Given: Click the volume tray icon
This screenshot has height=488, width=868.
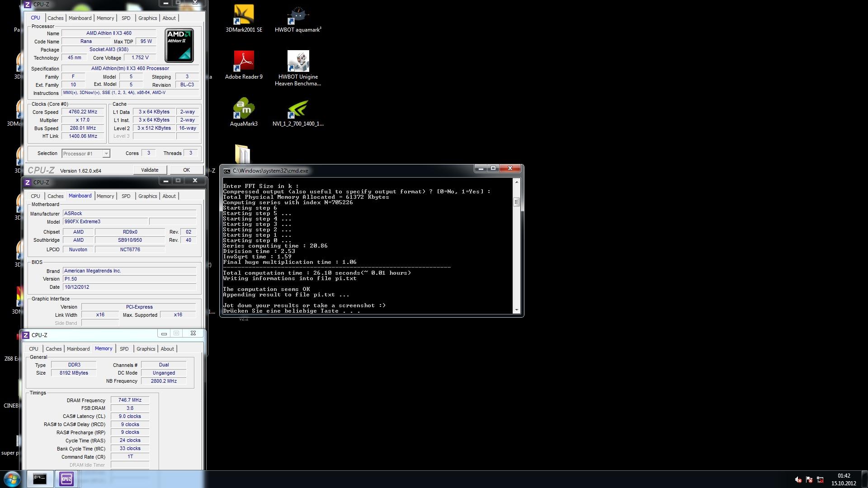Looking at the screenshot, I should tap(798, 479).
